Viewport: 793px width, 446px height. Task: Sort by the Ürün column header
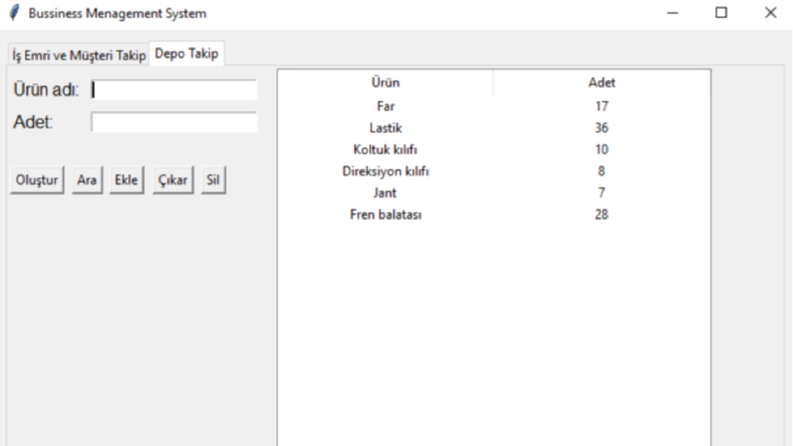pyautogui.click(x=385, y=82)
